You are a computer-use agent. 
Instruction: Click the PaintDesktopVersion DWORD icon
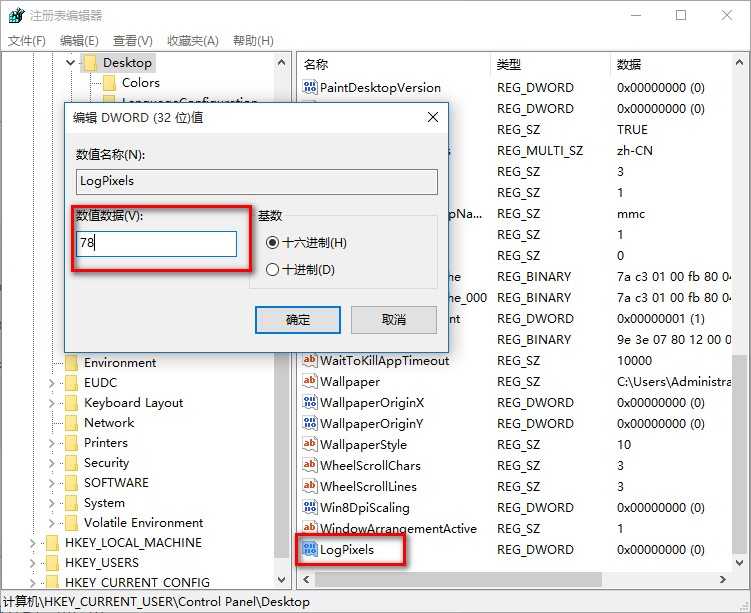click(310, 87)
